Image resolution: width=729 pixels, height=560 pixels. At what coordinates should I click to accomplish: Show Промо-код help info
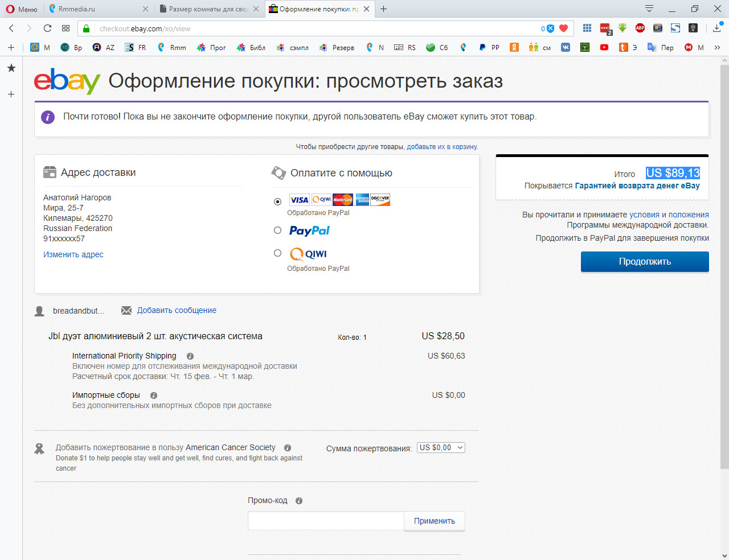pos(299,501)
